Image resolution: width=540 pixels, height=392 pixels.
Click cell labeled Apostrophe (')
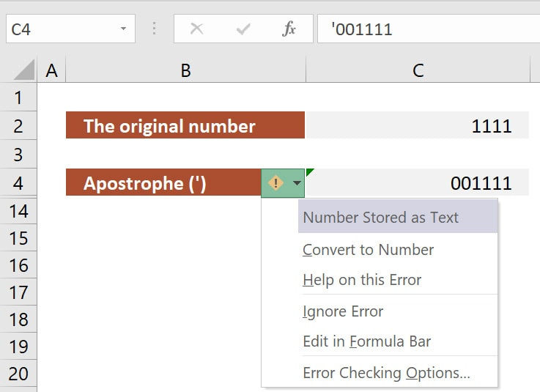pyautogui.click(x=163, y=182)
